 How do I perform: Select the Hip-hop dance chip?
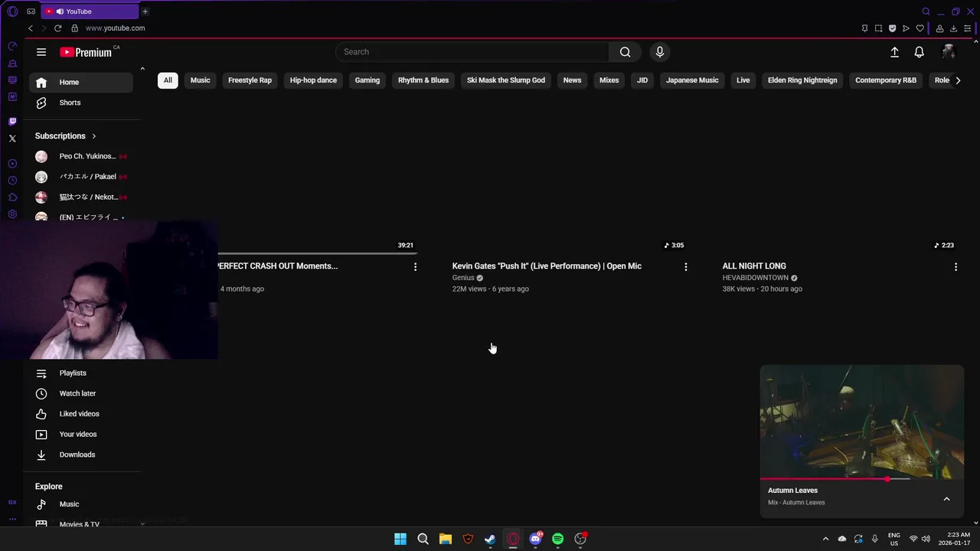tap(313, 80)
